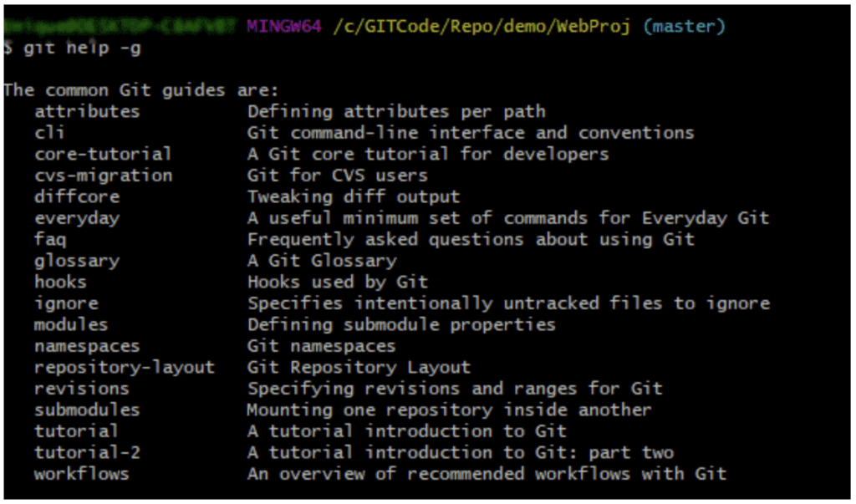Click the "faq" guide entry
856x504 pixels.
[50, 239]
